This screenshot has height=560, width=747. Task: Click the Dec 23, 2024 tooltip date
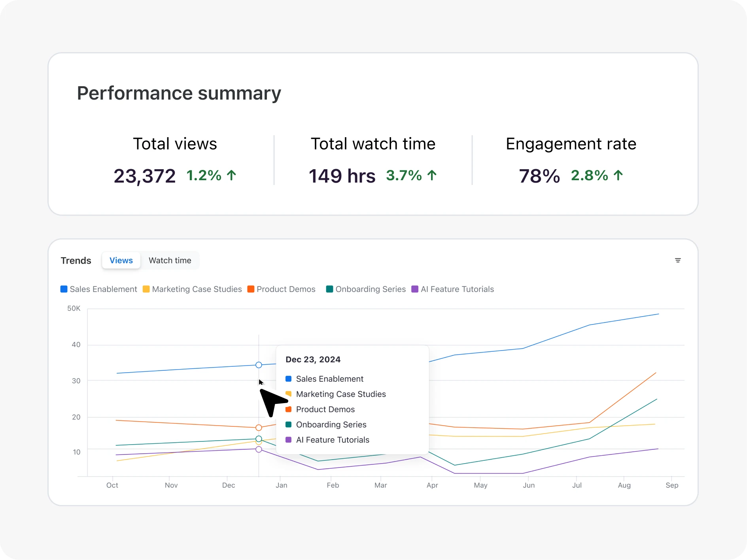(313, 360)
